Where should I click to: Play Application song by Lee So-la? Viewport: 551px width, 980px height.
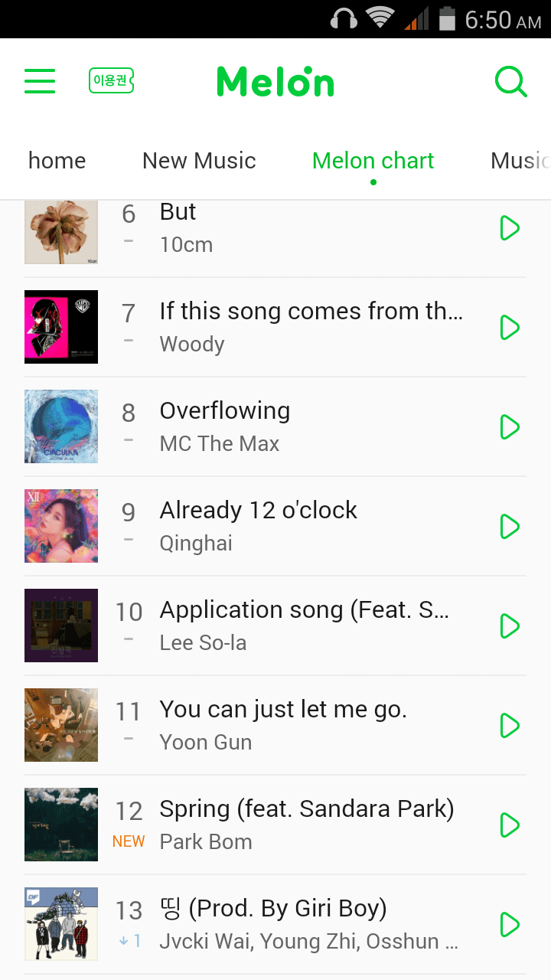pyautogui.click(x=510, y=626)
